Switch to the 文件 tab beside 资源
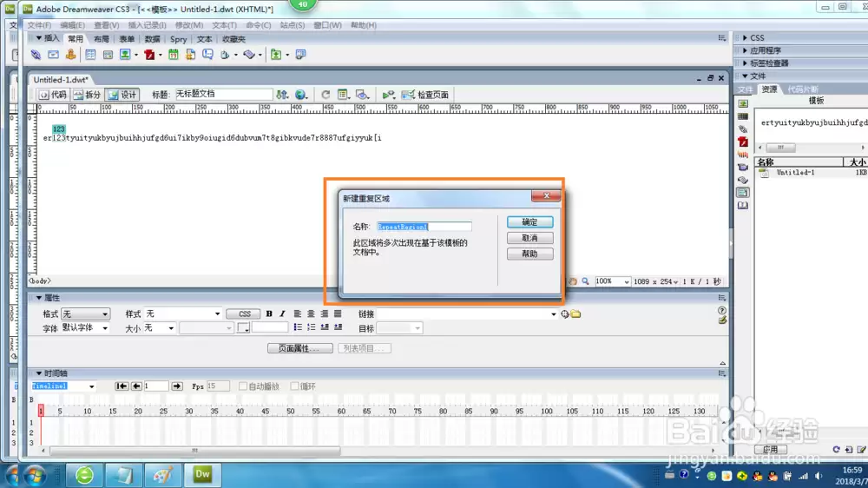The height and width of the screenshot is (488, 868). click(x=745, y=89)
